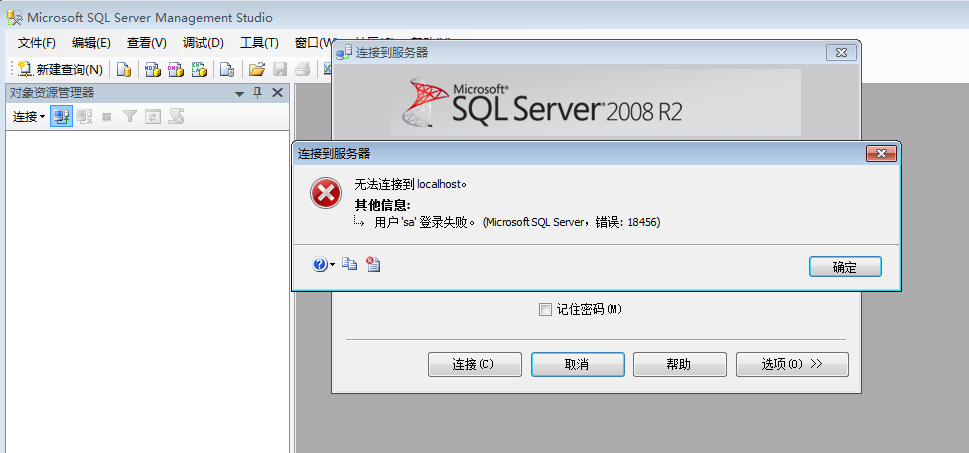Click the Open File folder icon
969x453 pixels.
pos(256,70)
